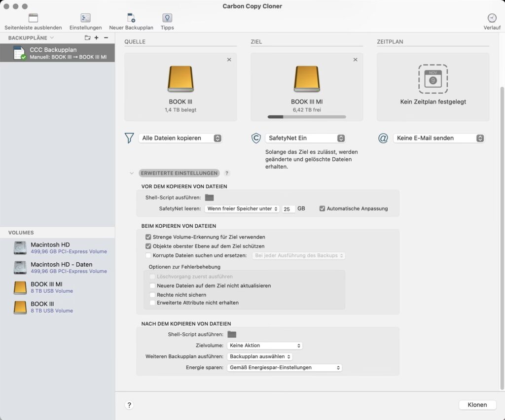Image resolution: width=505 pixels, height=420 pixels.
Task: Click the Seitenleiste ausblenden toolbar icon
Action: (33, 18)
